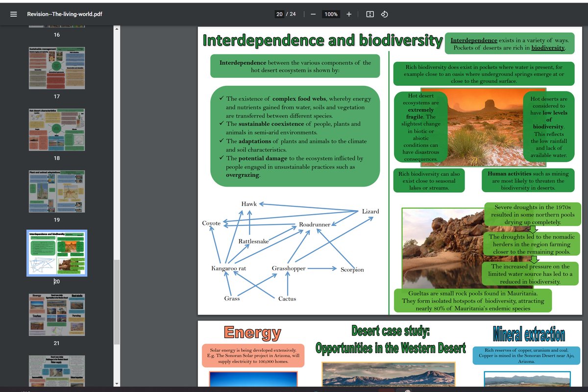The width and height of the screenshot is (588, 392).
Task: Click 'Severe droughts in the 1970s' box
Action: tap(533, 215)
